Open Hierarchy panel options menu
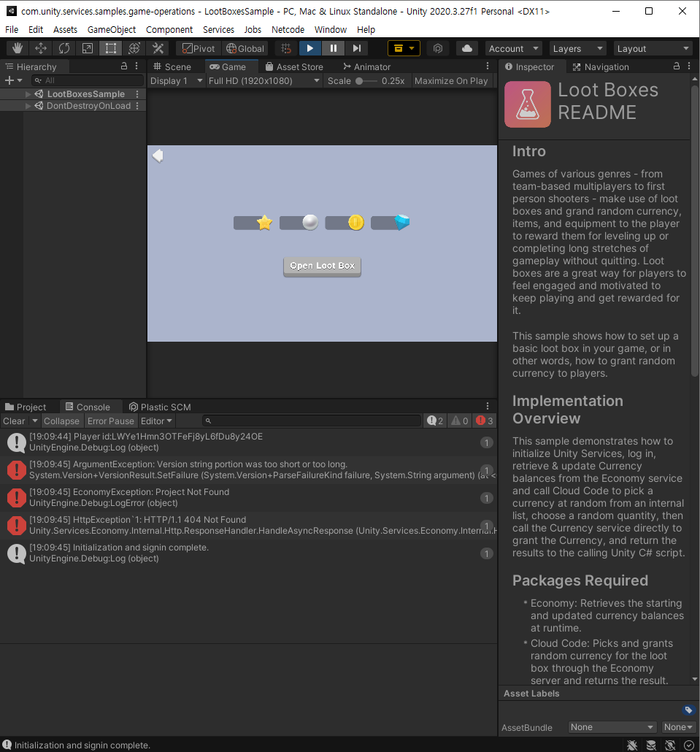Screen dimensions: 700x752 point(136,66)
